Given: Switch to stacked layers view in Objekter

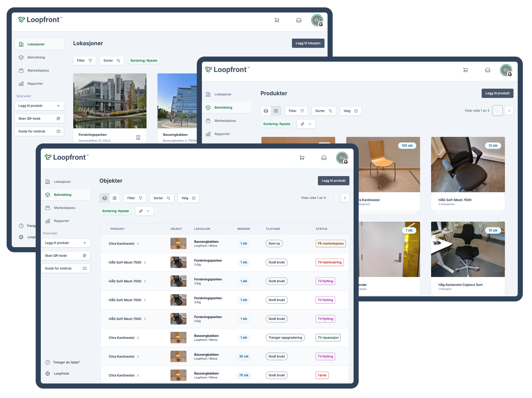Looking at the screenshot, I should pos(105,198).
